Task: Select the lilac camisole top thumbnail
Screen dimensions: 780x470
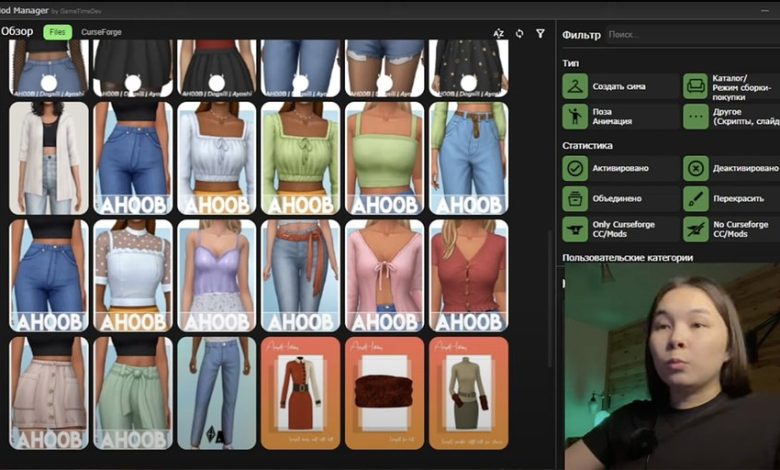Action: 217,275
